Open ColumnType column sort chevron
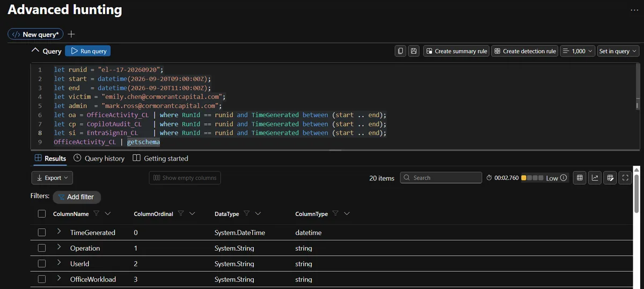This screenshot has height=289, width=644. [347, 214]
